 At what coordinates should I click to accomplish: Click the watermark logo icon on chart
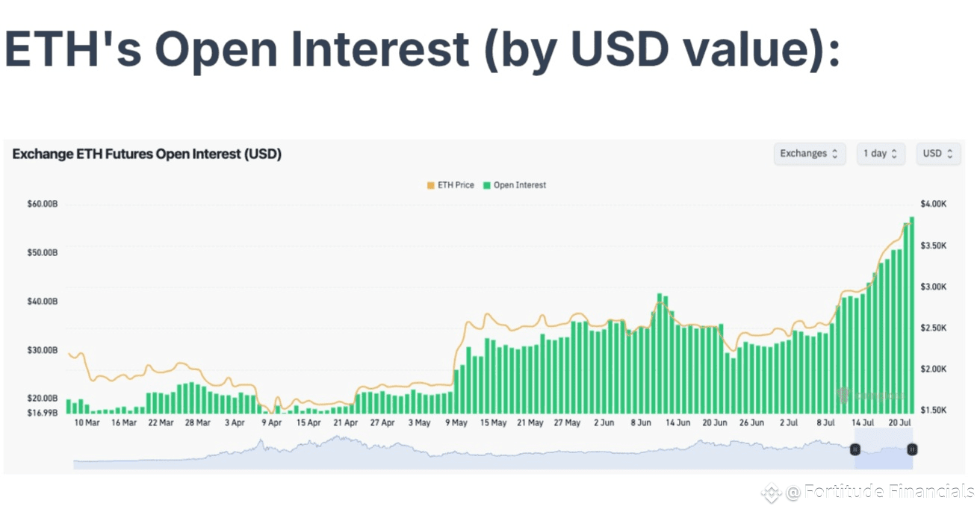(x=843, y=396)
